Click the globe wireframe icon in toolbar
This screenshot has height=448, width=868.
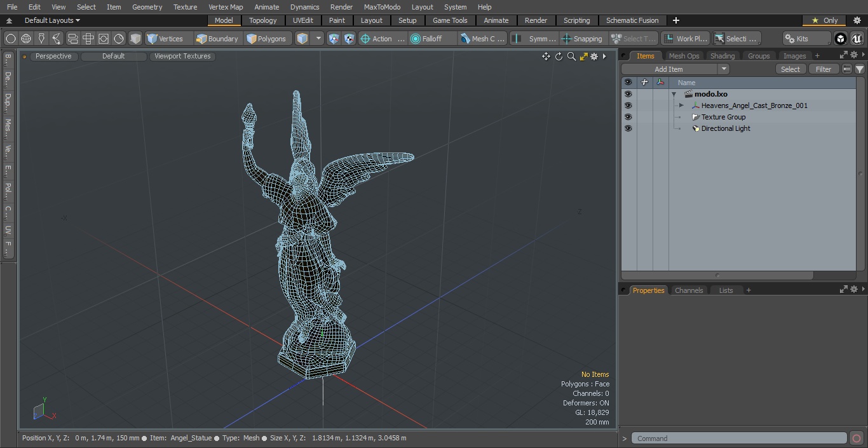point(26,39)
